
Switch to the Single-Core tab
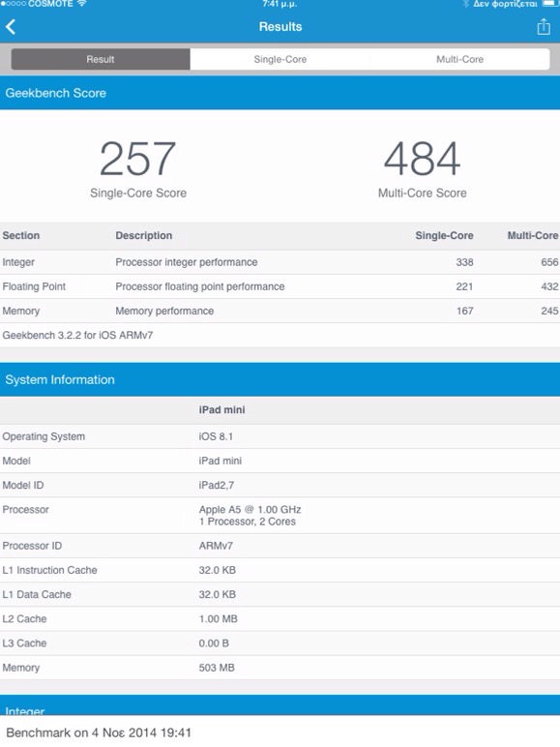pyautogui.click(x=280, y=59)
